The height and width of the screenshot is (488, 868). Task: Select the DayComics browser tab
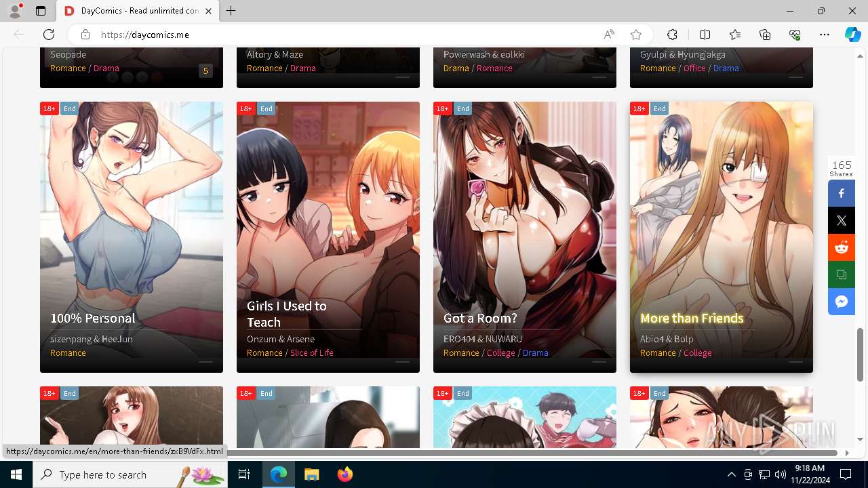tap(138, 11)
